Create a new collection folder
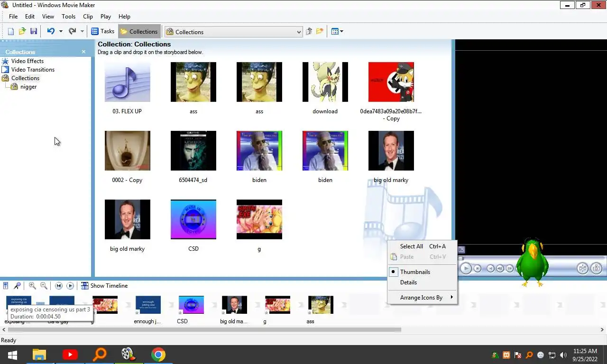This screenshot has width=607, height=364. pyautogui.click(x=320, y=32)
